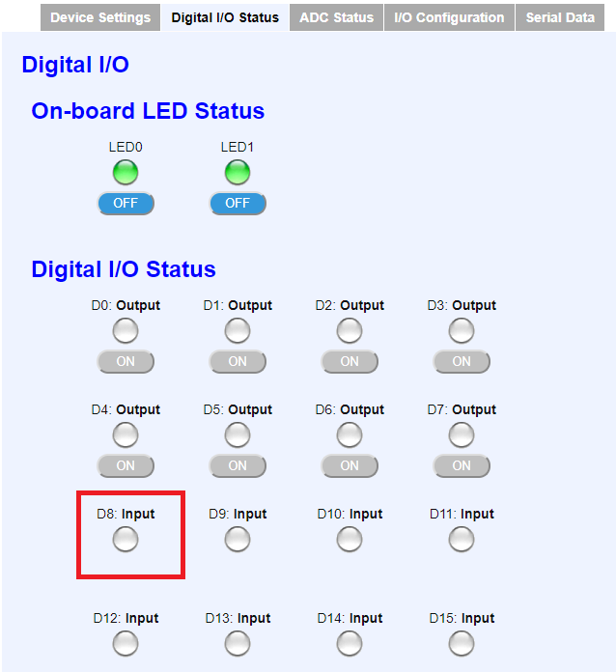The width and height of the screenshot is (616, 672).
Task: Click the 'D5: Output' label
Action: (x=238, y=409)
